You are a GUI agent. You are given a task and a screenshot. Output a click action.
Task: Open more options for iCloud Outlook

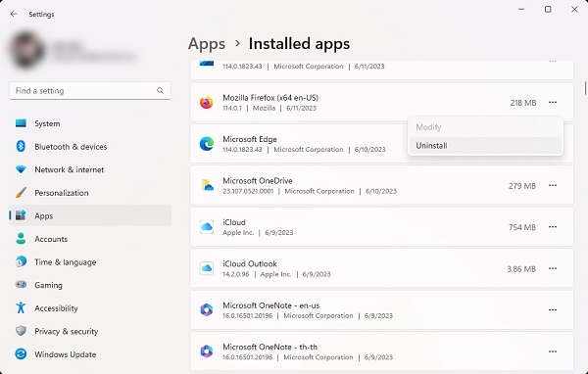[x=553, y=268]
